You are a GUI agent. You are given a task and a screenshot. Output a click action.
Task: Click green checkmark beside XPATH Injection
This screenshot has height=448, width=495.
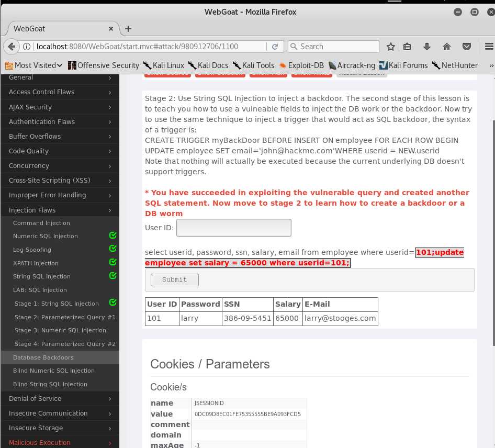point(113,262)
